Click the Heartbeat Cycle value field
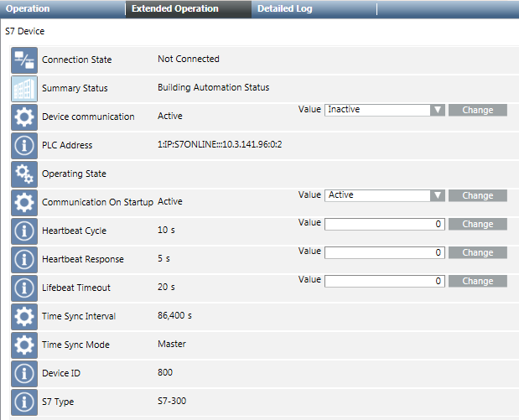Viewport: 519px width, 420px height. pyautogui.click(x=385, y=224)
